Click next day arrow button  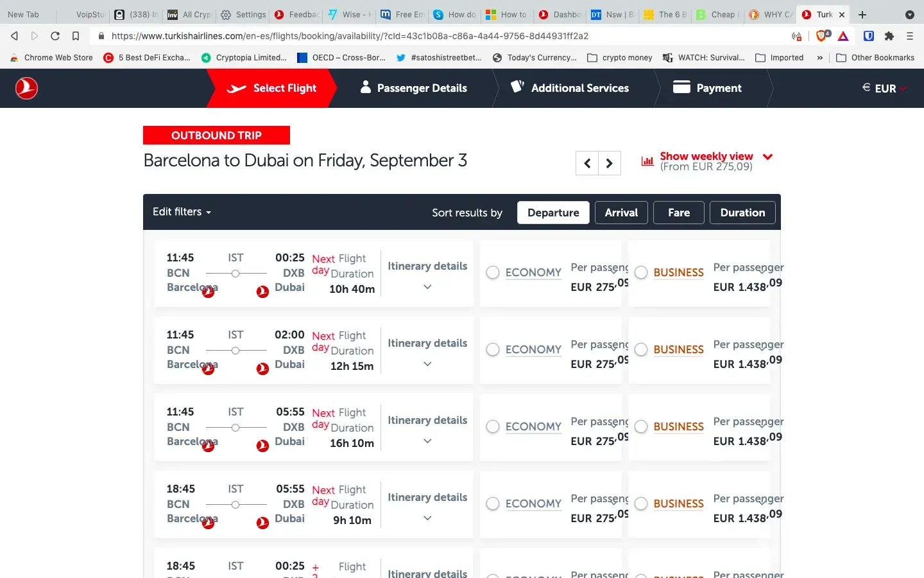pos(610,164)
